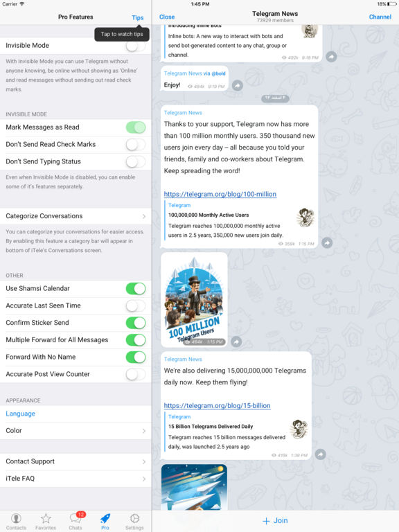Viewport: 399px width, 532px height.
Task: Tap the 100,000,000 Monthly Active Users preview title
Action: (x=209, y=215)
